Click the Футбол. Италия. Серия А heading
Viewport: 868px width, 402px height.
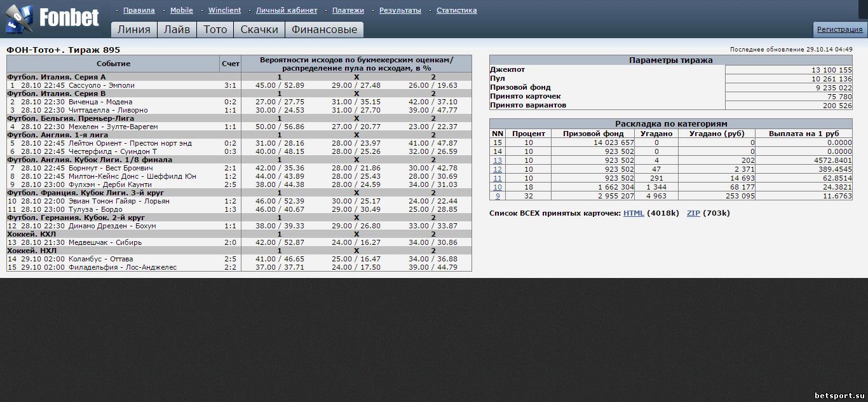57,77
